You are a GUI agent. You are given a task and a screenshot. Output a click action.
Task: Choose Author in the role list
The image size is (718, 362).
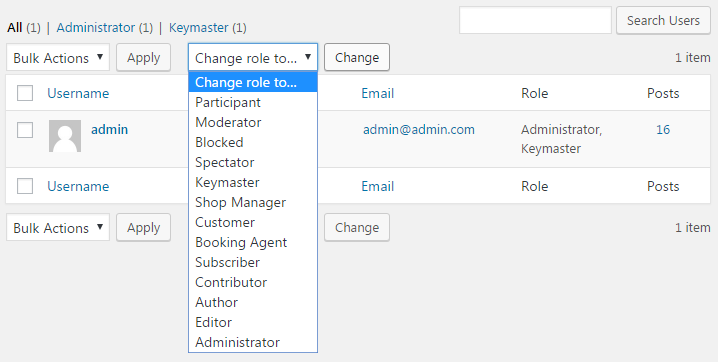[x=253, y=302]
